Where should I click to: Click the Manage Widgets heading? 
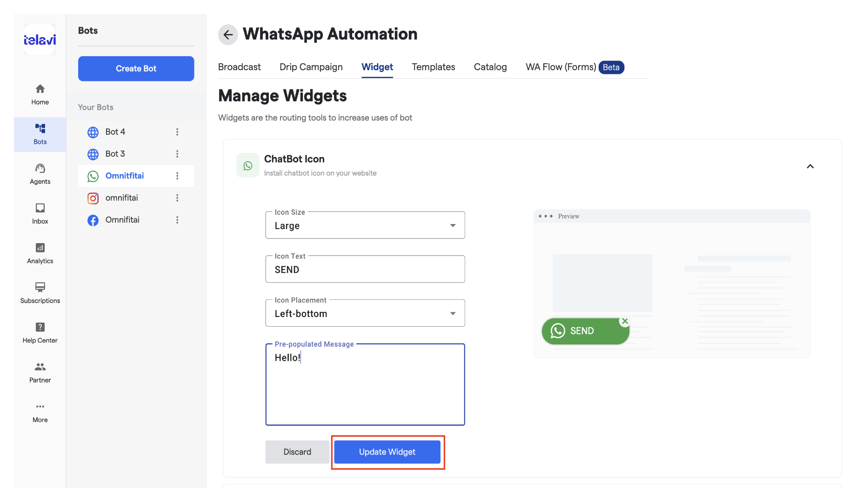click(x=282, y=96)
